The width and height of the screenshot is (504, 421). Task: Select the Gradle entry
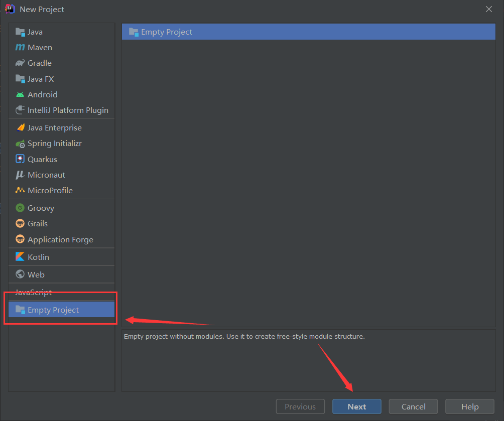[61, 63]
